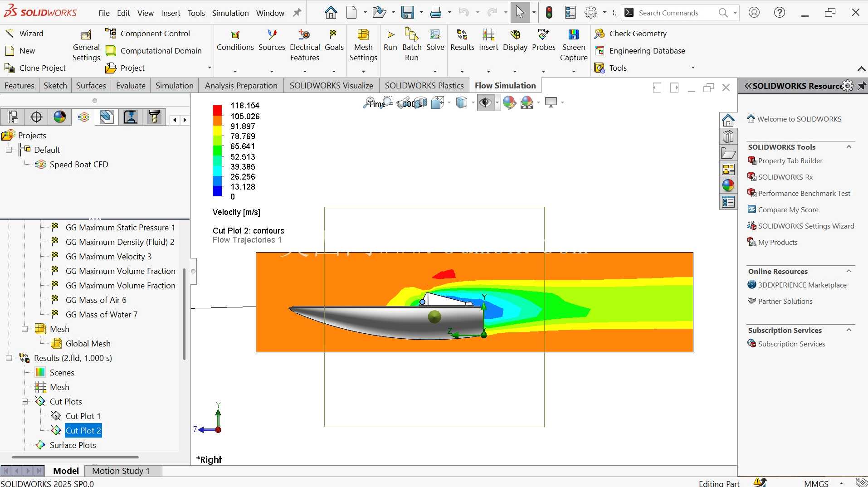Image resolution: width=868 pixels, height=487 pixels.
Task: Toggle Hide/Show Items eye button
Action: [x=485, y=103]
